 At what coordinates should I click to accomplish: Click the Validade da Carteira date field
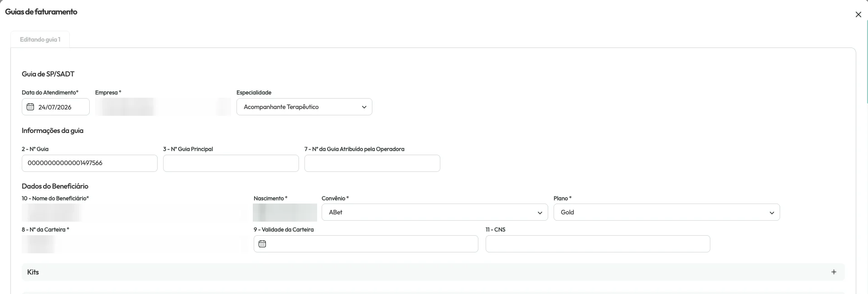366,244
